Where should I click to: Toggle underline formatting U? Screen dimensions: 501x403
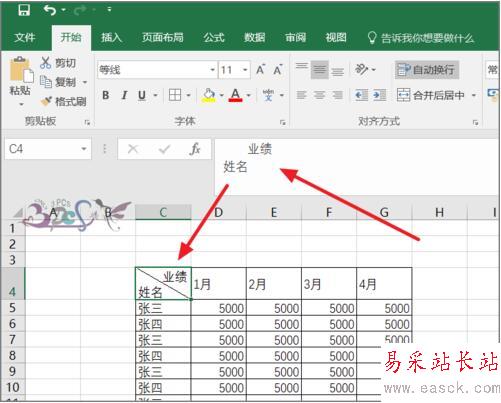[x=142, y=95]
